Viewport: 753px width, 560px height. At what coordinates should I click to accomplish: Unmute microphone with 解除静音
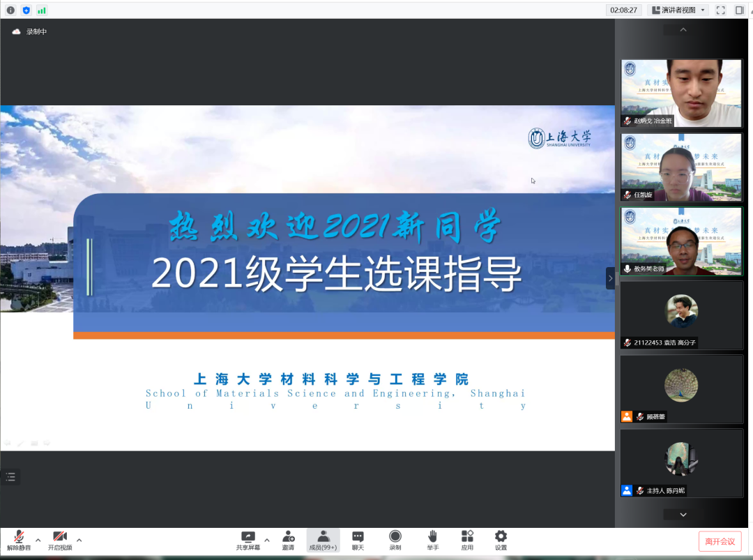coord(19,540)
